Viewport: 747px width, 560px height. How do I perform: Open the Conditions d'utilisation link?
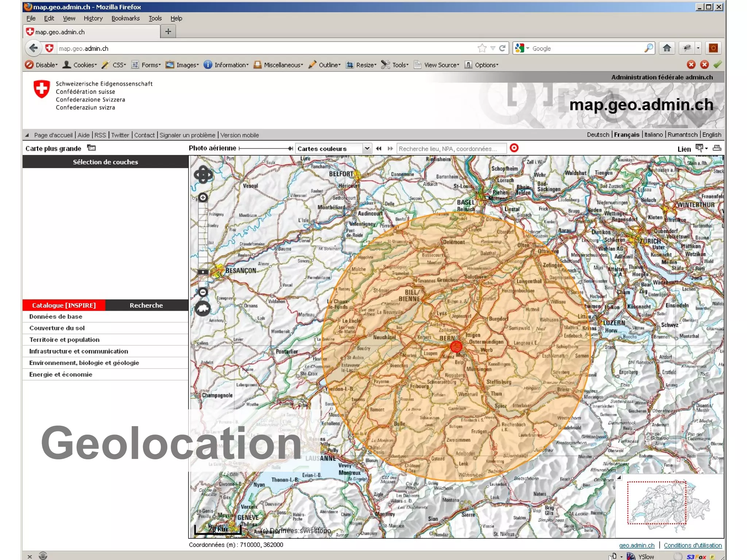tap(693, 545)
